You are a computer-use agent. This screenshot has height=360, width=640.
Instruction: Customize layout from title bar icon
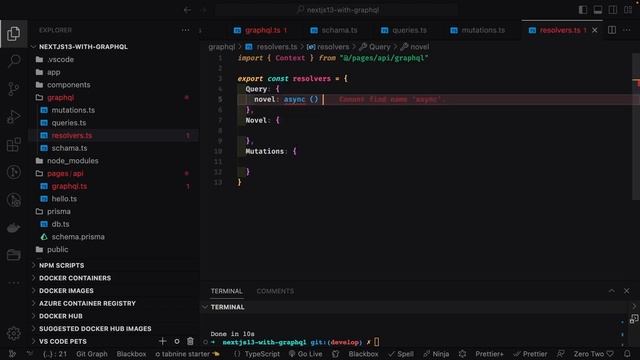628,10
